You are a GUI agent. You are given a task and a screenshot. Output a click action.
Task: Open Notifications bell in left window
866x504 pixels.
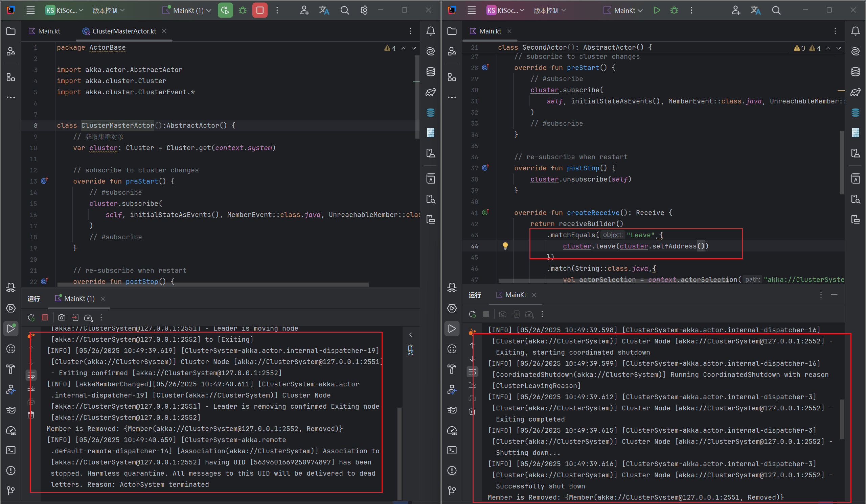click(431, 31)
